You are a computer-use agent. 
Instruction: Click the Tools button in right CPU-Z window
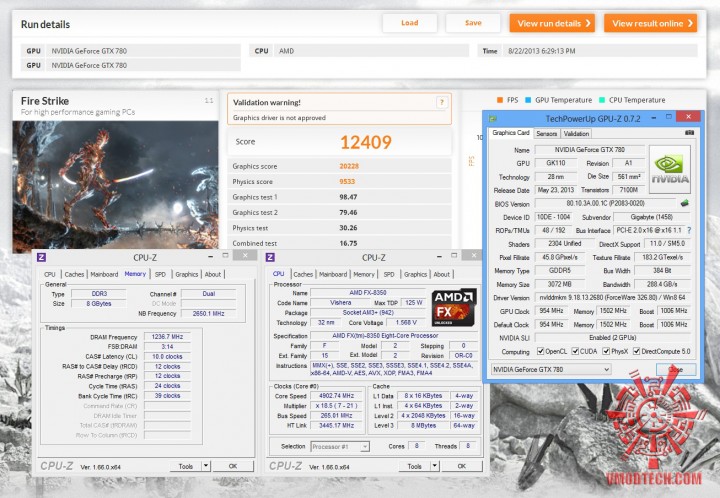click(x=414, y=466)
